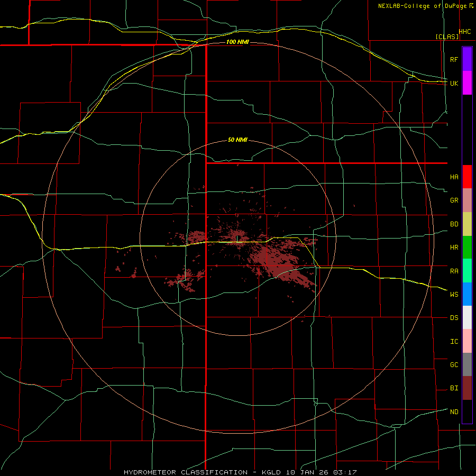Select the GR pink legend color block
476x476 pixels.
pos(467,200)
